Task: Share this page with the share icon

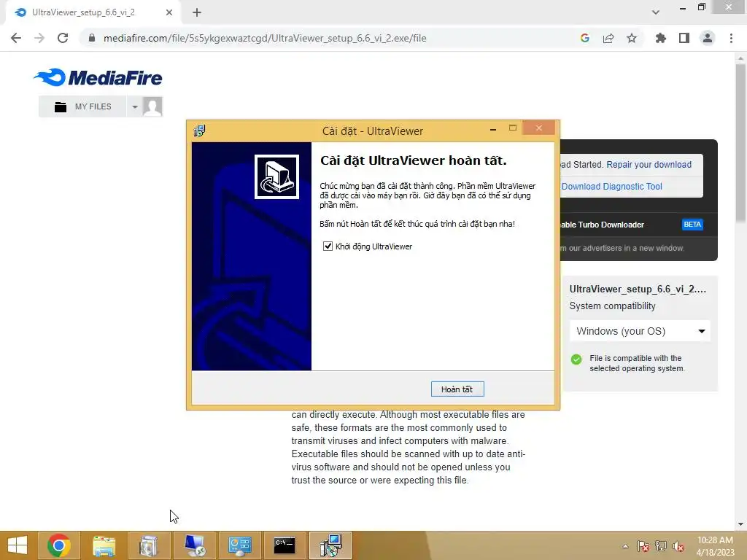Action: [608, 38]
